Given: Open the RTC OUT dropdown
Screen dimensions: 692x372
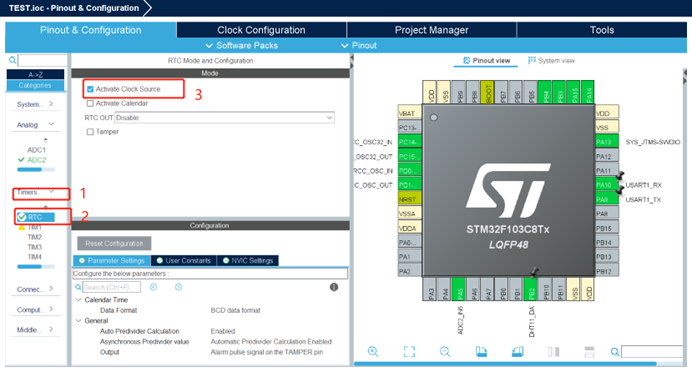Looking at the screenshot, I should pyautogui.click(x=224, y=118).
